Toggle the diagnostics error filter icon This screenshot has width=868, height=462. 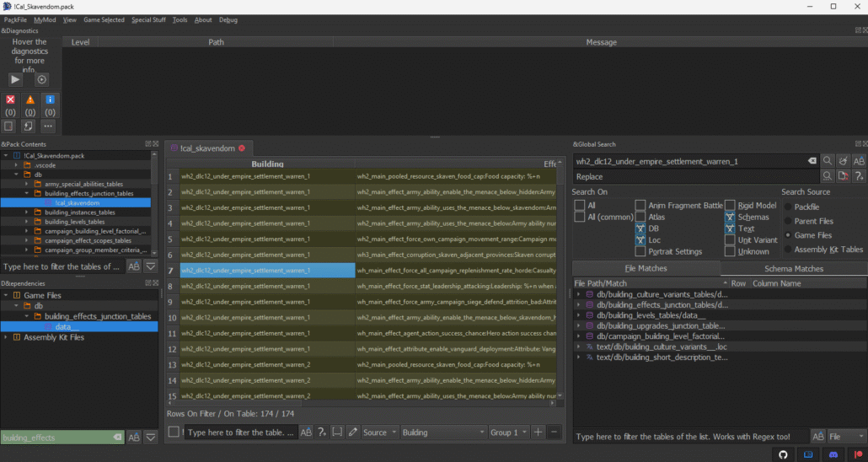[x=10, y=99]
